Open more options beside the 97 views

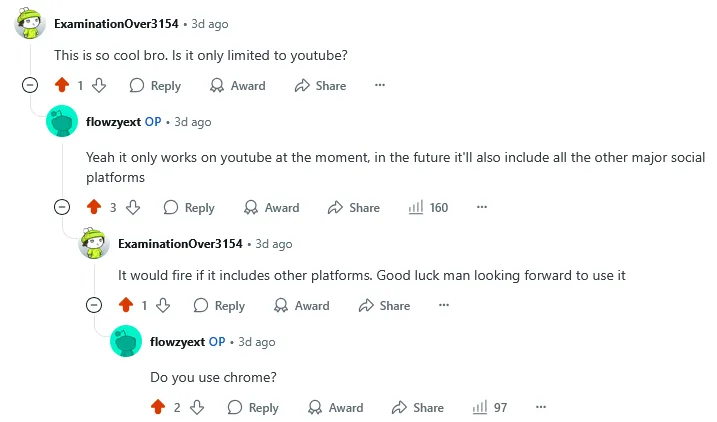(541, 407)
